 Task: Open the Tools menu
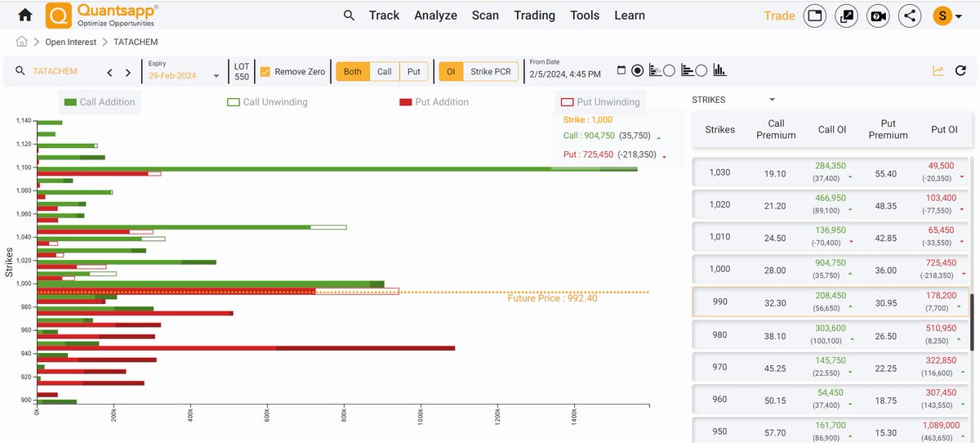click(x=585, y=16)
